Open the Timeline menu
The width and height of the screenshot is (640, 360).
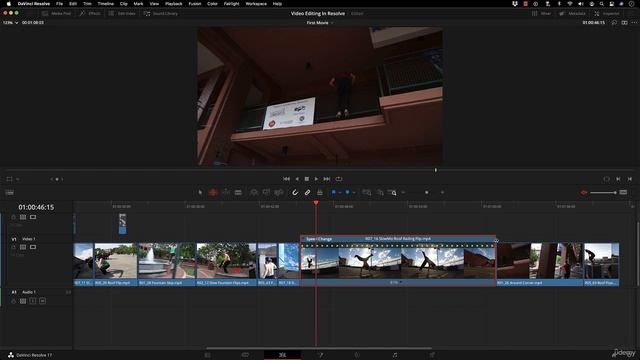pyautogui.click(x=106, y=4)
